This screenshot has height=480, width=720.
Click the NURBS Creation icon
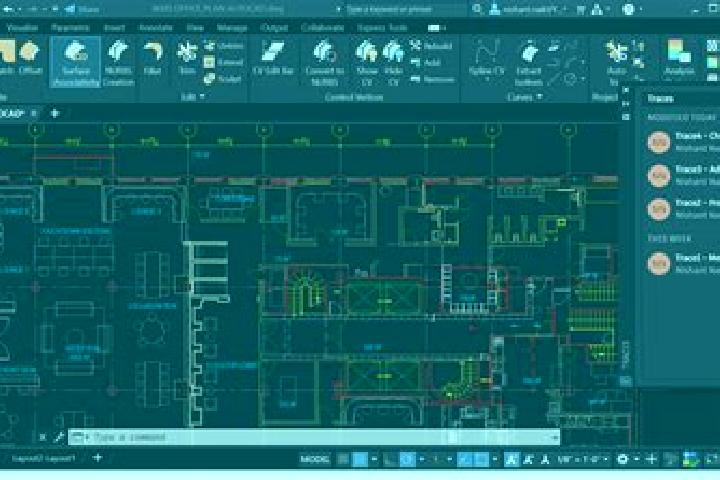pos(118,62)
